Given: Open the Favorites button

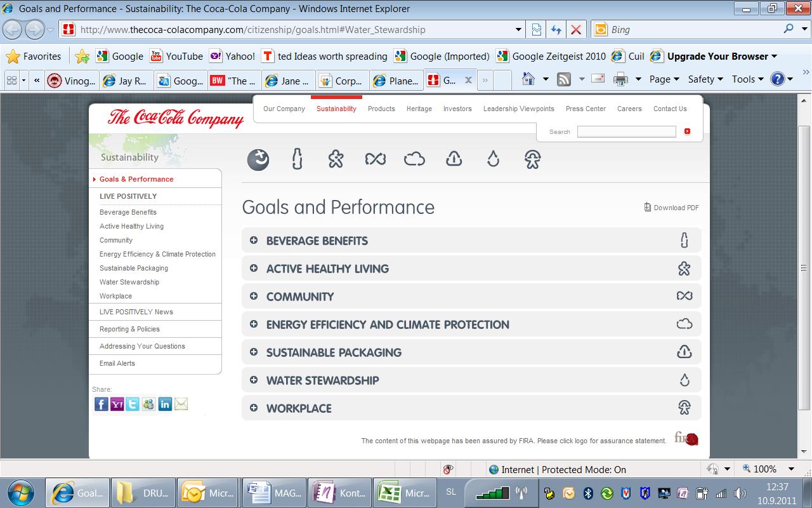Looking at the screenshot, I should pyautogui.click(x=34, y=56).
